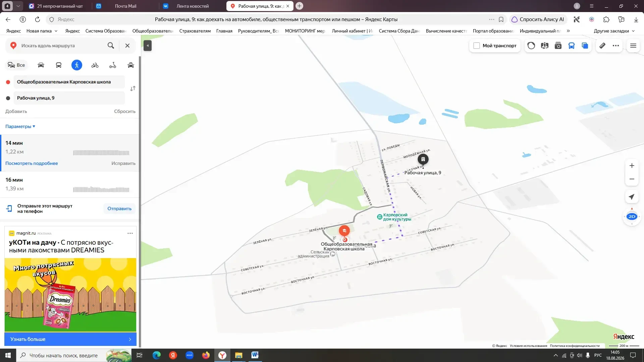This screenshot has height=362, width=644.
Task: Collapse the left route panel
Action: pyautogui.click(x=148, y=46)
